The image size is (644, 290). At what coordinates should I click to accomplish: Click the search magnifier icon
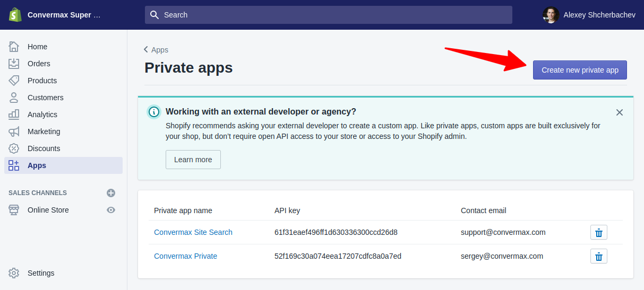pyautogui.click(x=154, y=15)
